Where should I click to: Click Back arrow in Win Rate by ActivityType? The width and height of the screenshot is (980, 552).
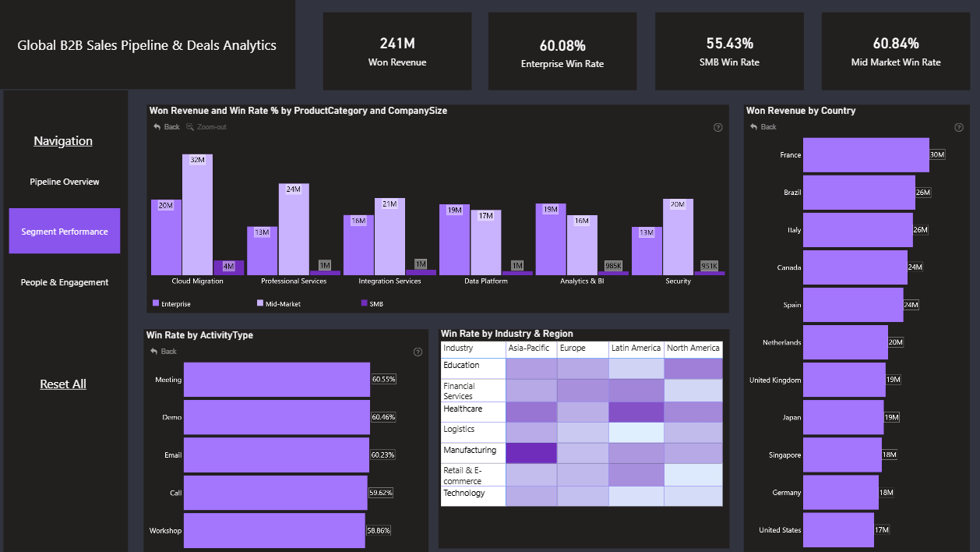point(154,352)
